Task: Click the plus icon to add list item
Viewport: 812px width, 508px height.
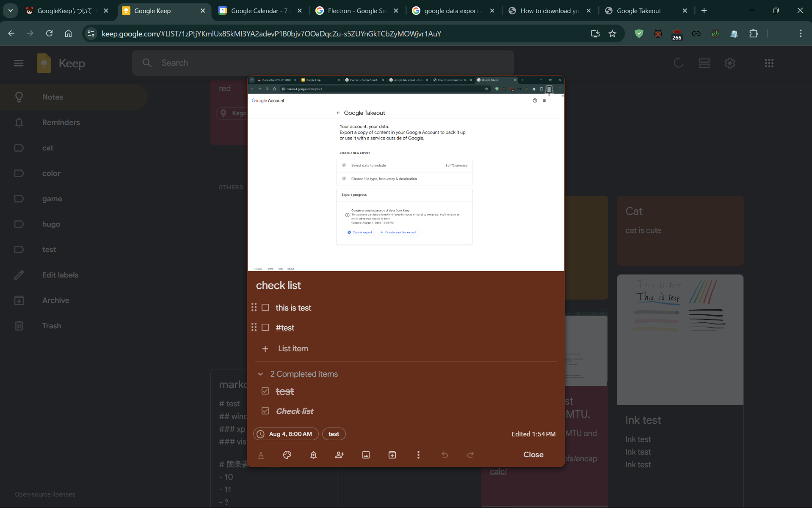Action: click(x=265, y=349)
